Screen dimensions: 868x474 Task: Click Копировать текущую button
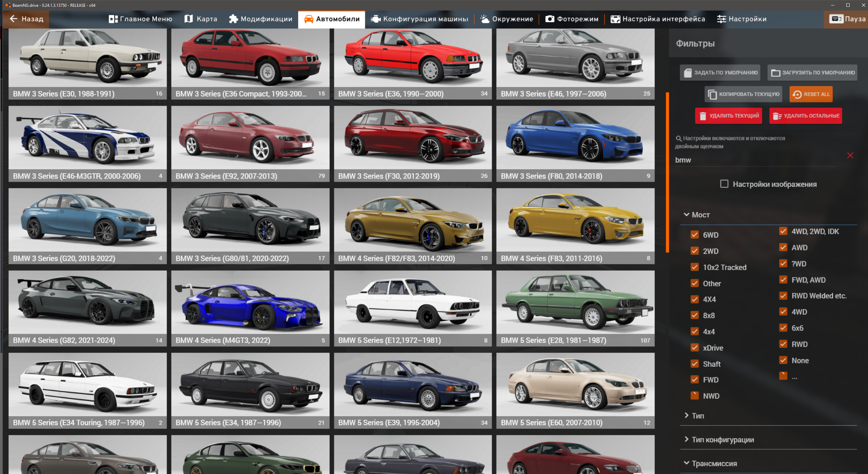click(743, 94)
